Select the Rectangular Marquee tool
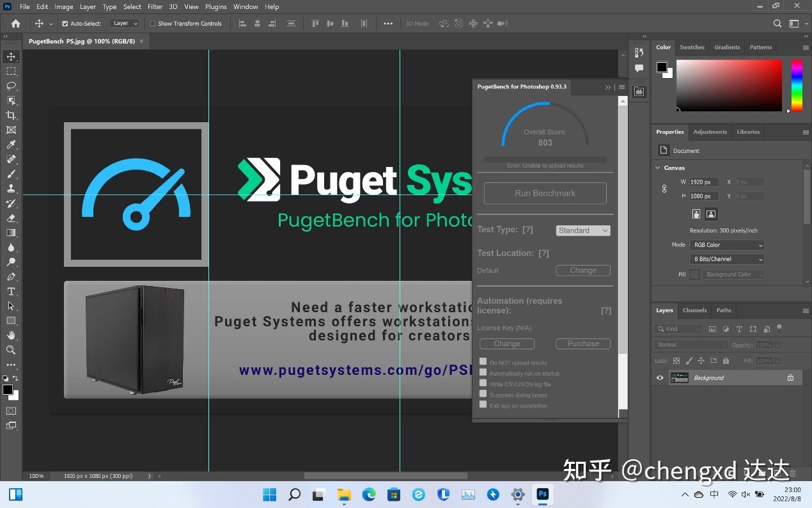Viewport: 812px width, 508px height. point(11,71)
